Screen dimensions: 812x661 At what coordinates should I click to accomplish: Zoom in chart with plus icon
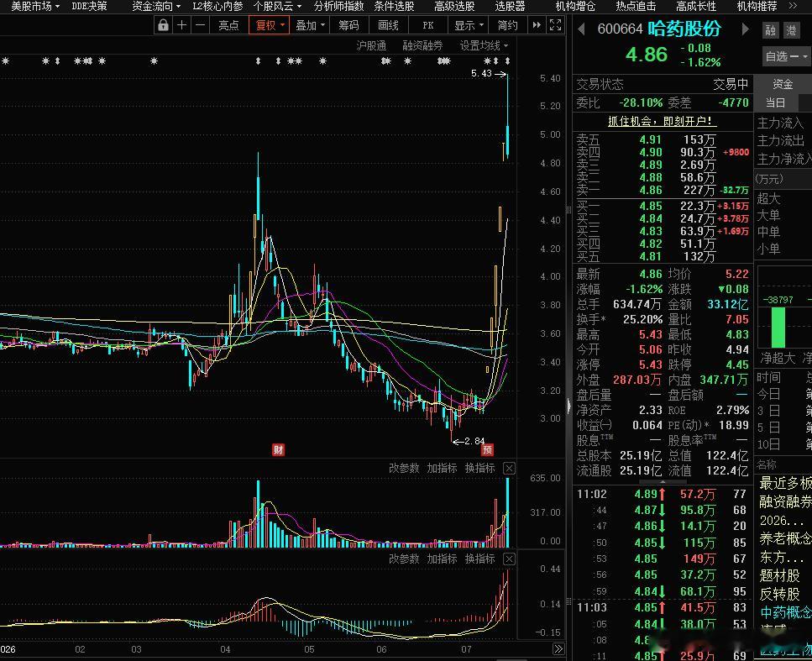click(x=181, y=25)
